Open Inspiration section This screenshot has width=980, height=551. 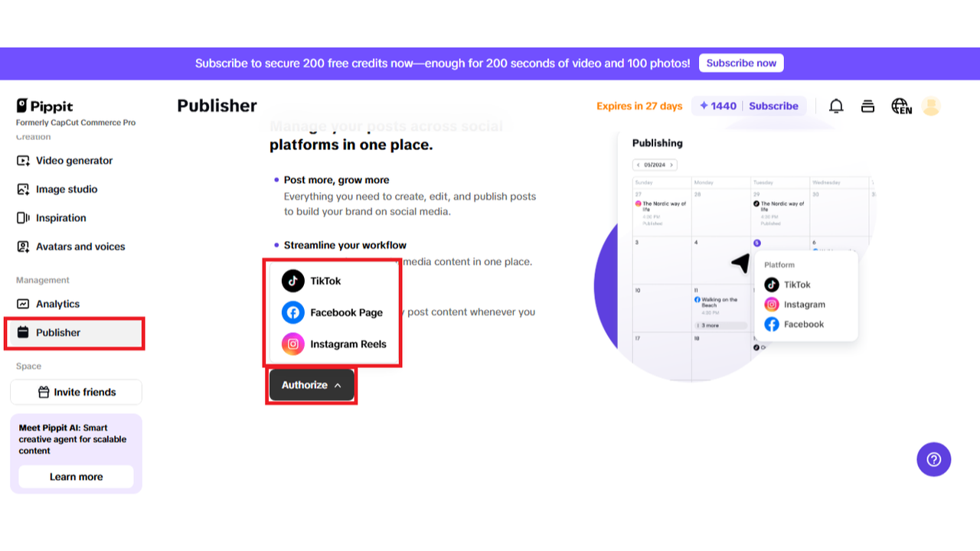(61, 218)
